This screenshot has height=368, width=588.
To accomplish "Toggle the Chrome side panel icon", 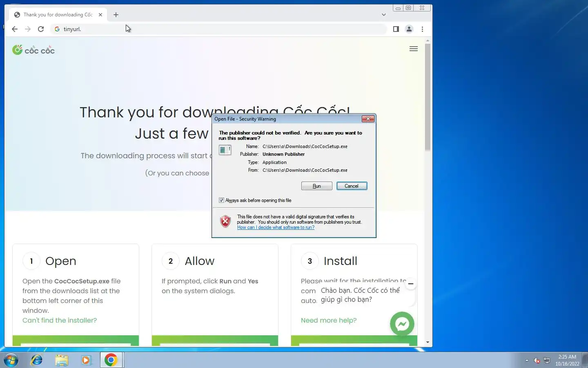I will pyautogui.click(x=396, y=29).
